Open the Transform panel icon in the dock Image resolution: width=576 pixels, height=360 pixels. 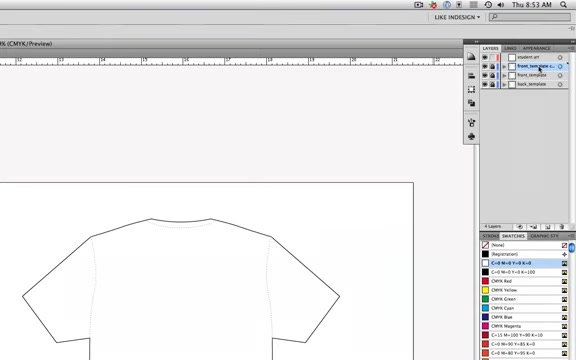(471, 89)
